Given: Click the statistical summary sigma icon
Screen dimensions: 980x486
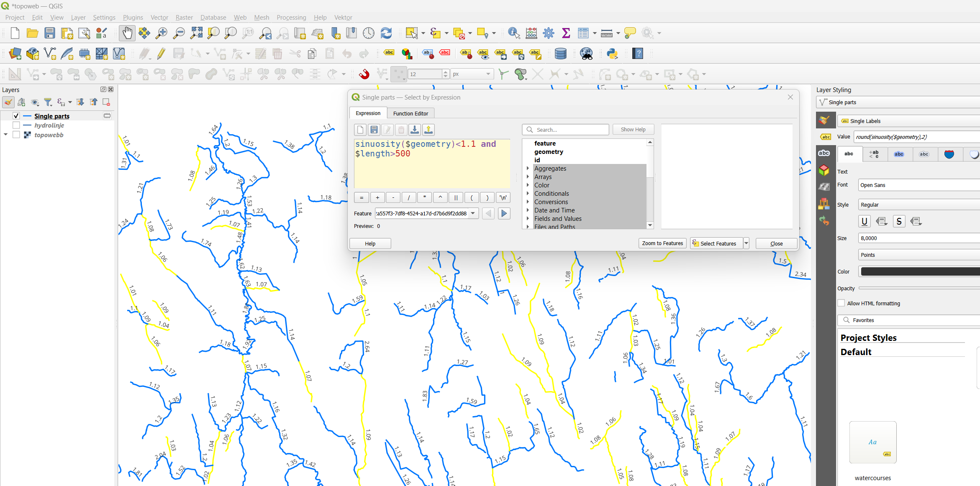Looking at the screenshot, I should pos(566,33).
